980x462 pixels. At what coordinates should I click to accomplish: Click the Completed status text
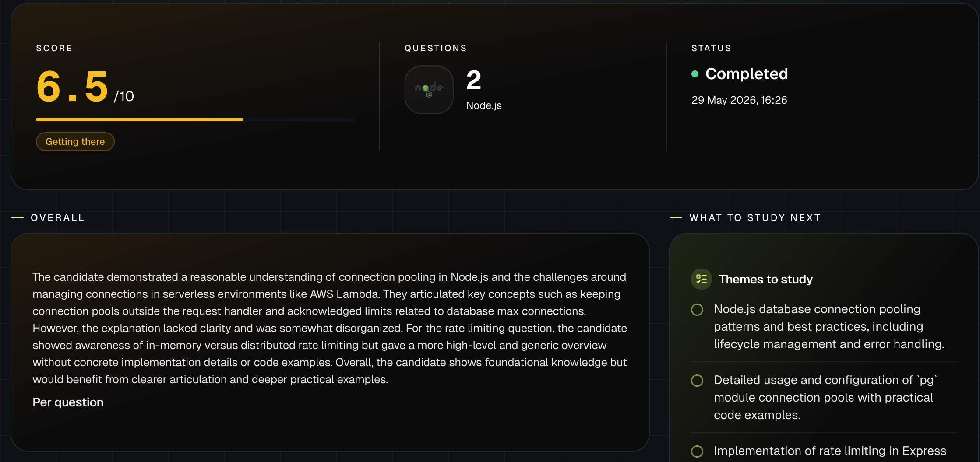(747, 74)
